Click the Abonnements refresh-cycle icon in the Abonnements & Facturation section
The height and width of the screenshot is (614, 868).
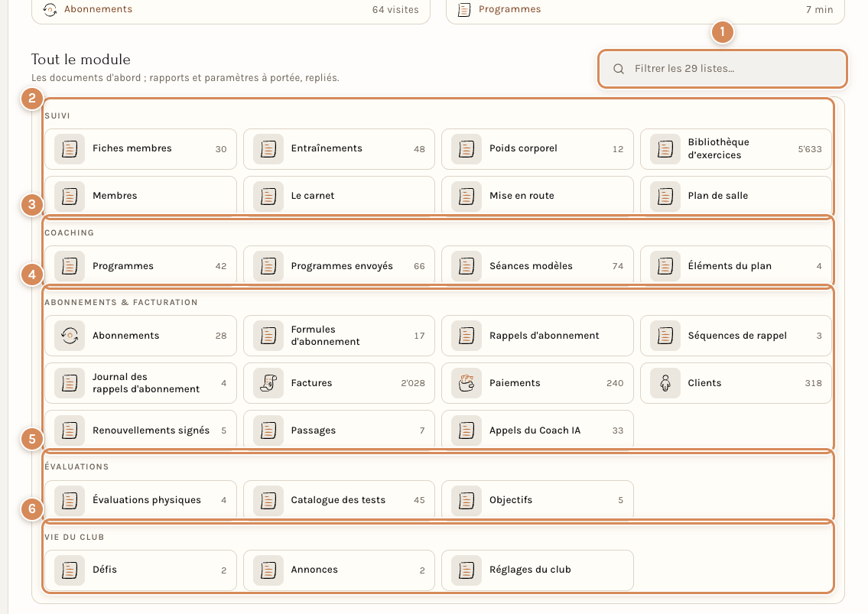tap(70, 336)
